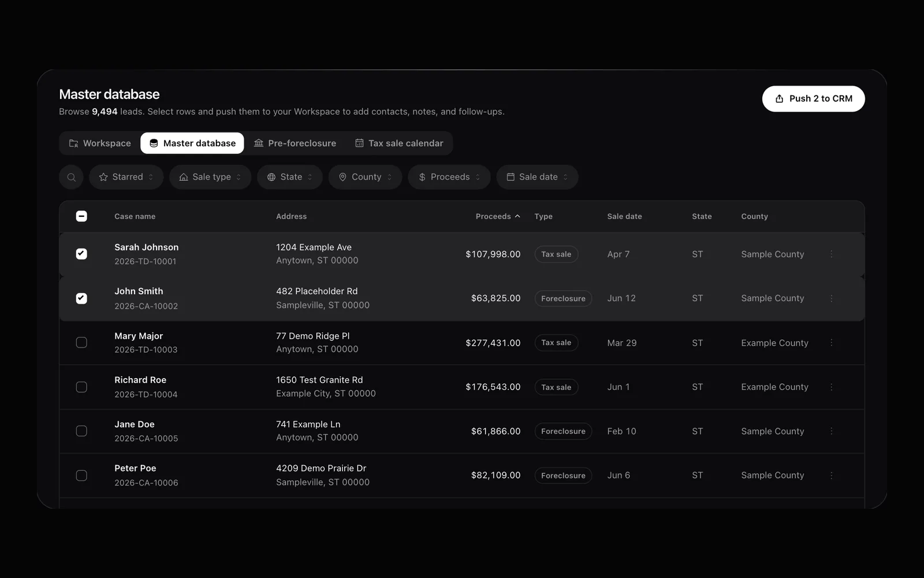Image resolution: width=924 pixels, height=578 pixels.
Task: Check the Jane Doe row checkbox
Action: coord(81,431)
